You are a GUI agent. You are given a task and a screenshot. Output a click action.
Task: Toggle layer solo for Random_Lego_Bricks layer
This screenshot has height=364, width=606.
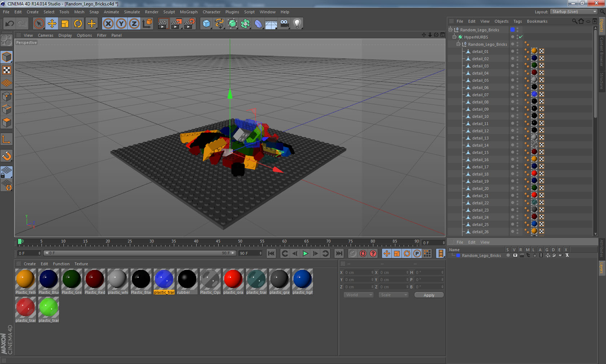click(508, 255)
